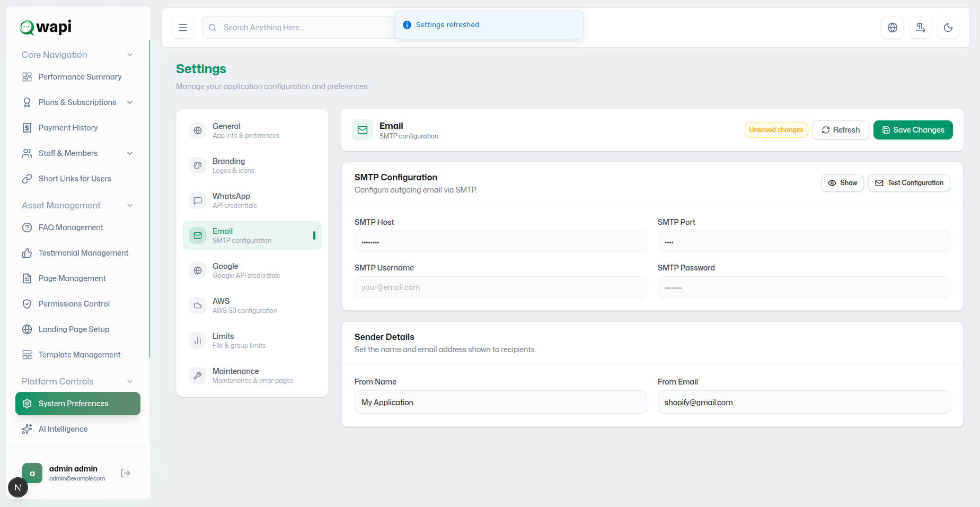Open Payment History page
The image size is (980, 507).
[78, 128]
